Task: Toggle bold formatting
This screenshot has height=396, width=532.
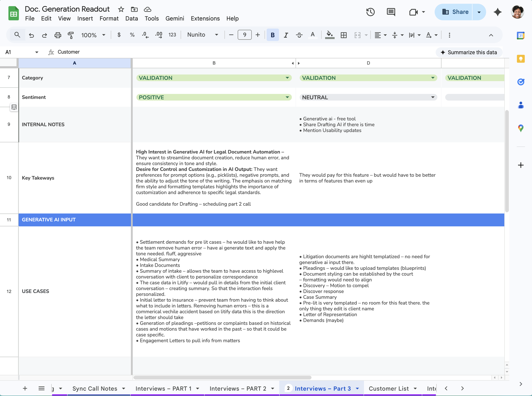Action: click(x=272, y=35)
